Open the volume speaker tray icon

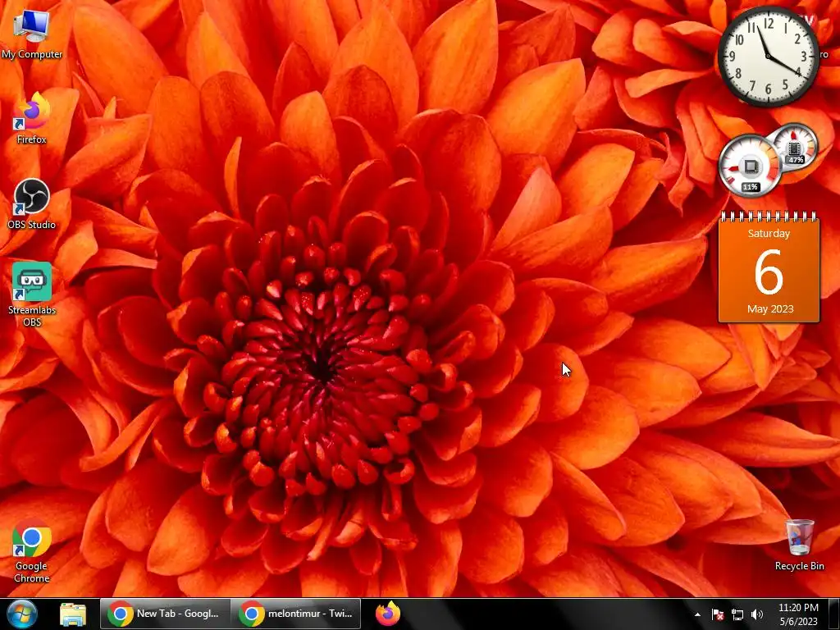pos(757,615)
